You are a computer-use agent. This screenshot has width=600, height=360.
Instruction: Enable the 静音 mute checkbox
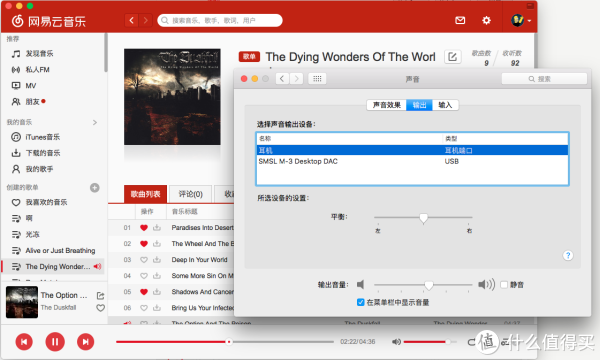pyautogui.click(x=504, y=285)
